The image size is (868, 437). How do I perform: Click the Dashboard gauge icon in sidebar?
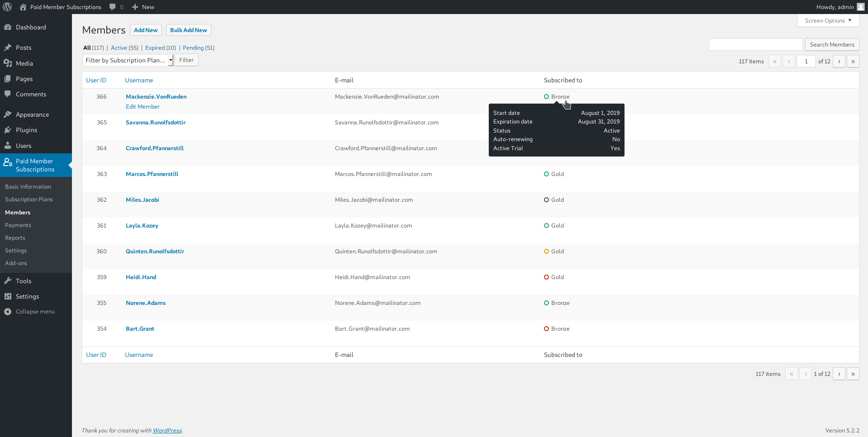8,27
